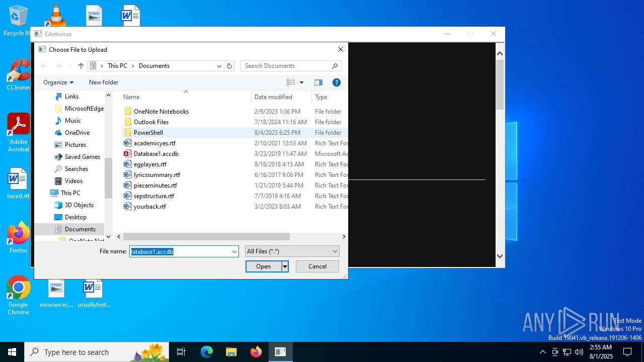Image resolution: width=644 pixels, height=362 pixels.
Task: Click the search magnifier icon
Action: [x=335, y=66]
